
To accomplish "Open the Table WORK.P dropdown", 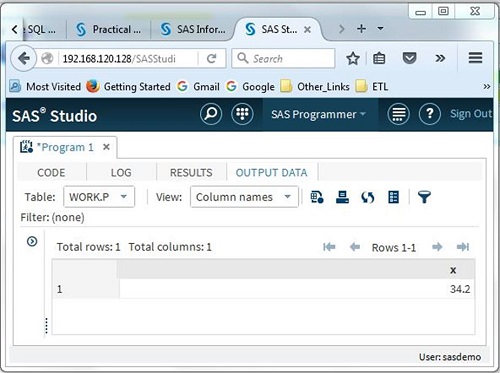I will [99, 197].
